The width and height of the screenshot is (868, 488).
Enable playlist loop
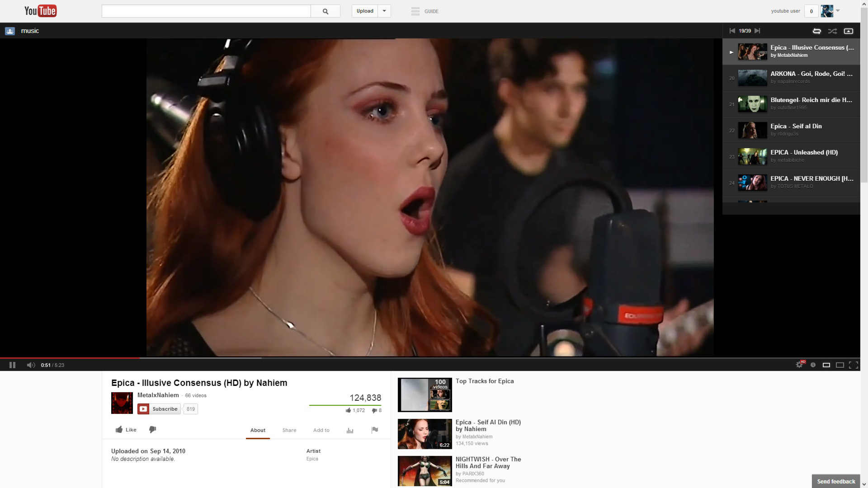816,31
